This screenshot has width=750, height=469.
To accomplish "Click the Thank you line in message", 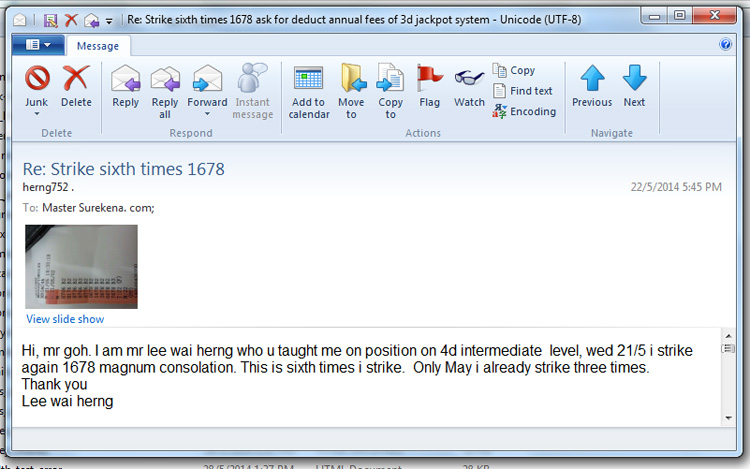I will tap(55, 384).
